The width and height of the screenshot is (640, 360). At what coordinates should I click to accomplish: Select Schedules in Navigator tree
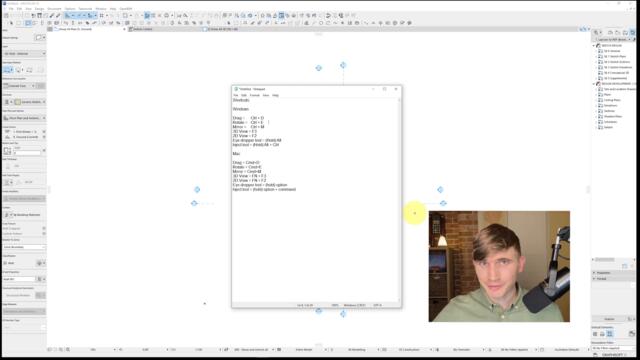point(611,122)
